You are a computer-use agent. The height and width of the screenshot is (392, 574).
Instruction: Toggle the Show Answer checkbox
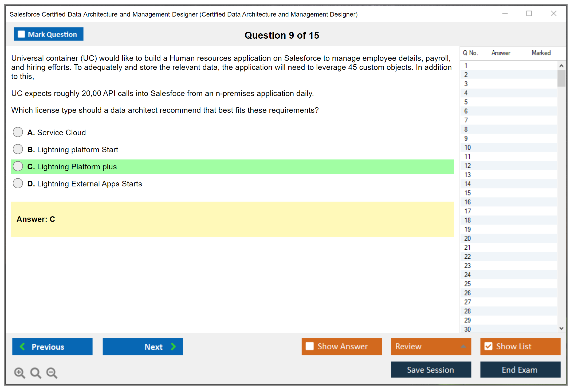[x=310, y=346]
